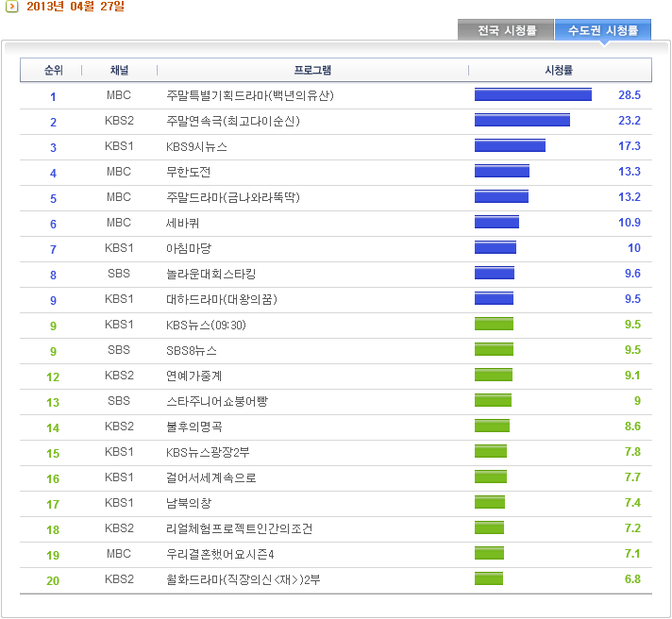Click the arrow icon beside 2013년 04월 27일
This screenshot has width=672, height=619.
[12, 7]
